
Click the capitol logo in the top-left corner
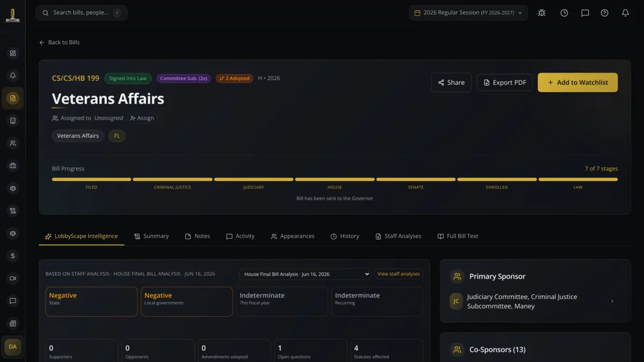12,15
